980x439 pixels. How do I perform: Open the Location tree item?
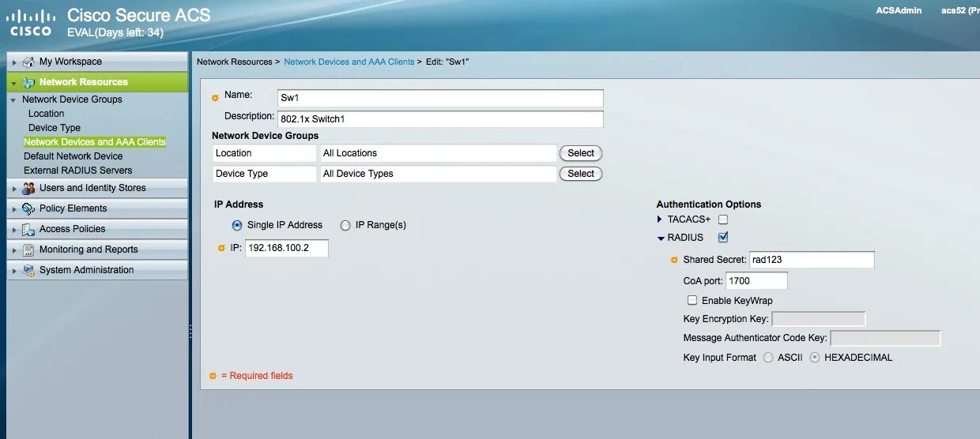pyautogui.click(x=46, y=114)
